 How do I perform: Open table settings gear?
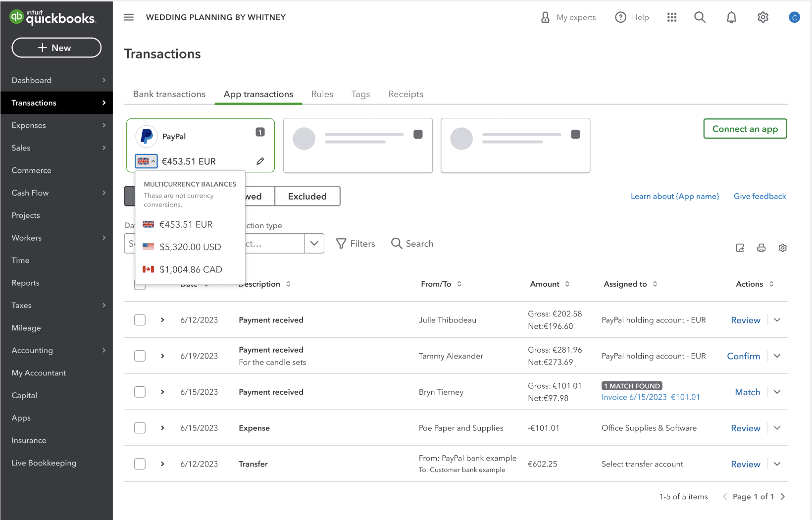pyautogui.click(x=783, y=248)
